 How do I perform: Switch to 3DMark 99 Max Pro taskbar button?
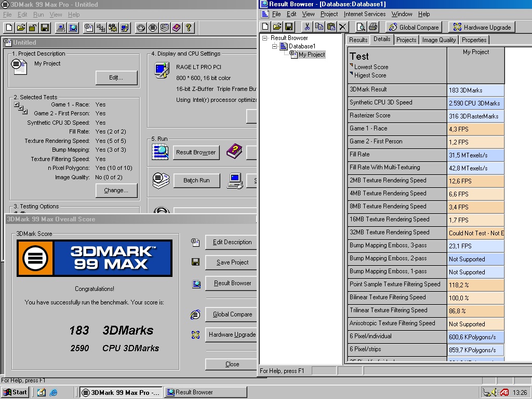[x=121, y=392]
